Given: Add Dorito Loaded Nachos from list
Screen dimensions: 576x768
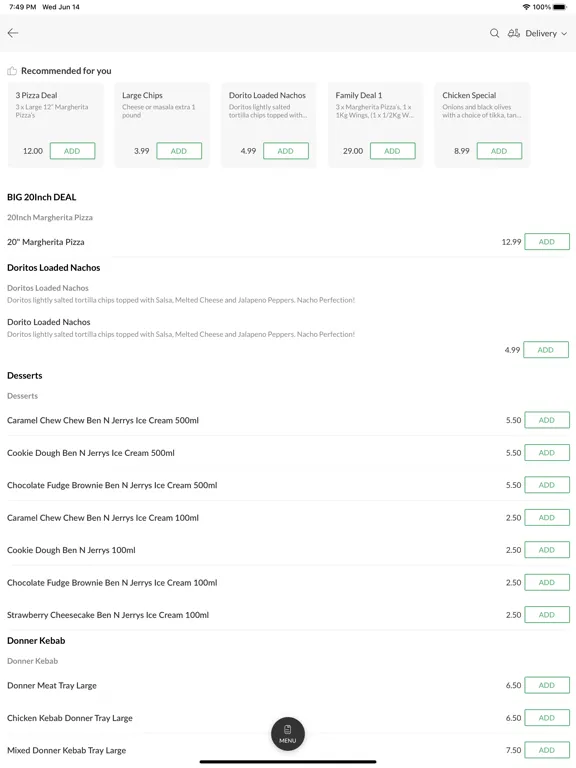Looking at the screenshot, I should click(546, 350).
